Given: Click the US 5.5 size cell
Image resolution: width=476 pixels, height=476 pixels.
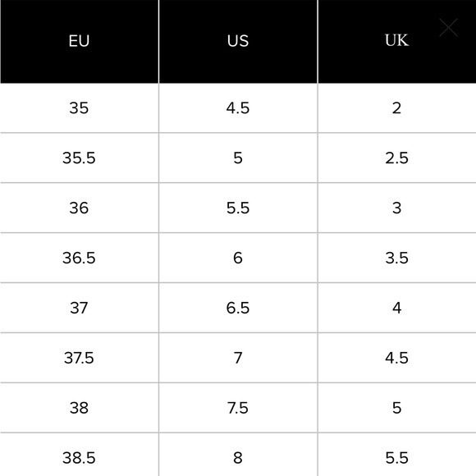Looking at the screenshot, I should point(238,208).
